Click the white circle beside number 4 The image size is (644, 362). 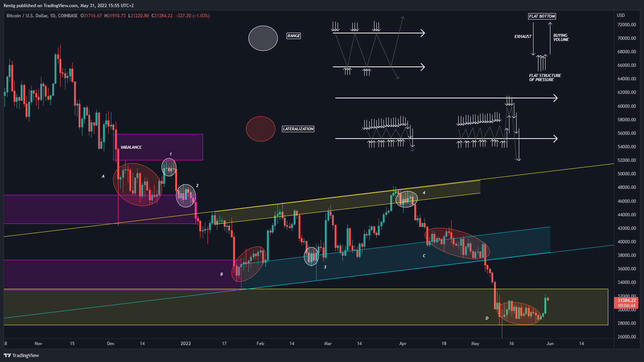[x=406, y=199]
